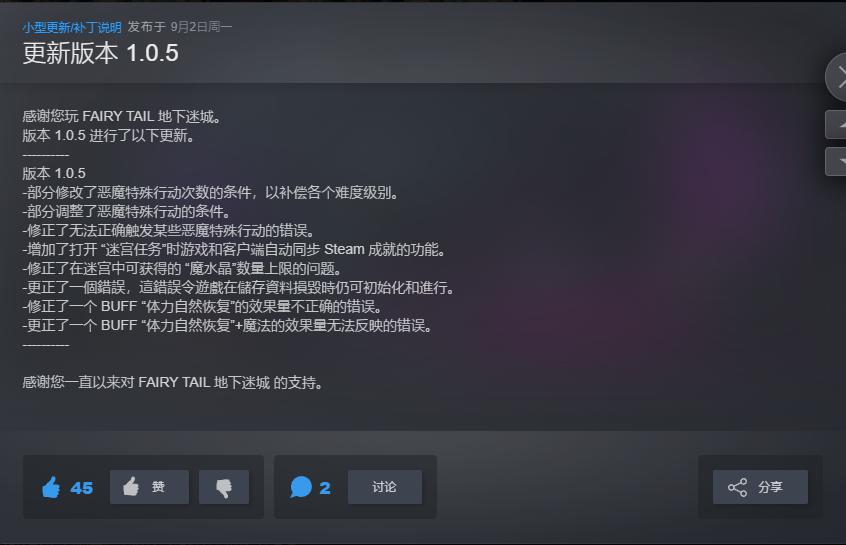The height and width of the screenshot is (545, 846).
Task: Click the like count 45
Action: [x=81, y=488]
